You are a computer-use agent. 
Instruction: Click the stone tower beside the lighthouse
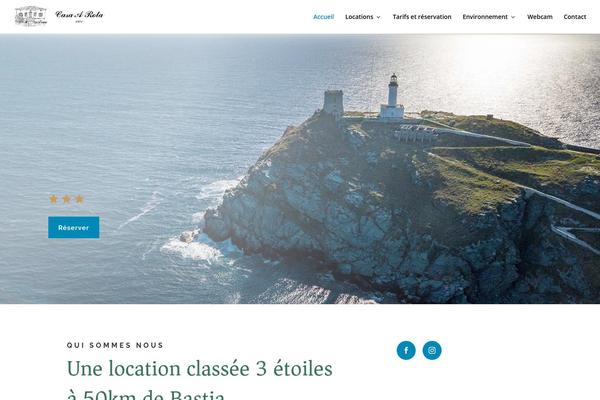pyautogui.click(x=333, y=102)
